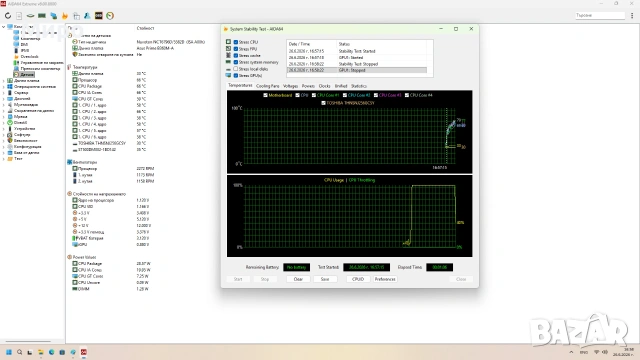Expand the Server tree node

[x=4, y=93]
